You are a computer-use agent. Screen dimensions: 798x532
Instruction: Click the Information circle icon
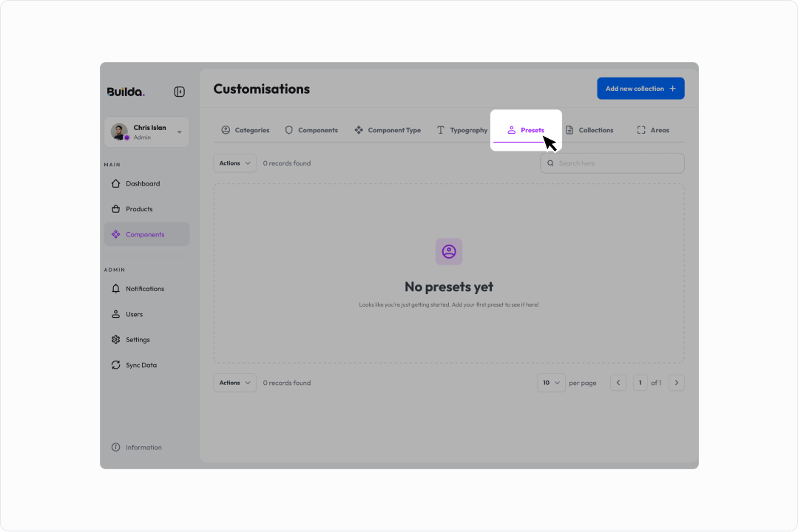pos(116,448)
